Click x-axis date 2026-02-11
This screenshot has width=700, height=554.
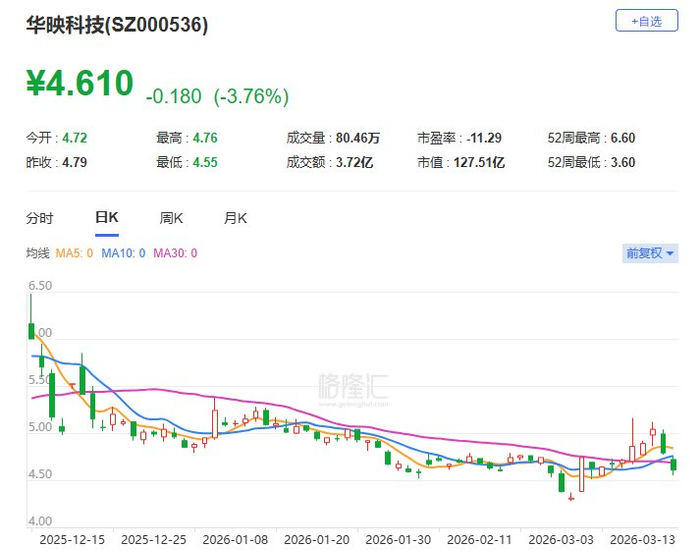480,540
